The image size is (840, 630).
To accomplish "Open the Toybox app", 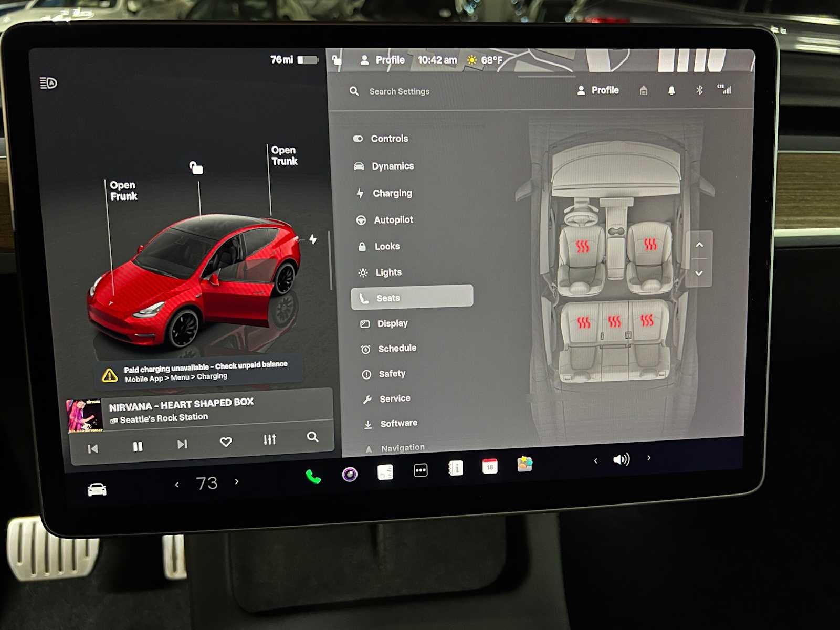I will pos(524,464).
